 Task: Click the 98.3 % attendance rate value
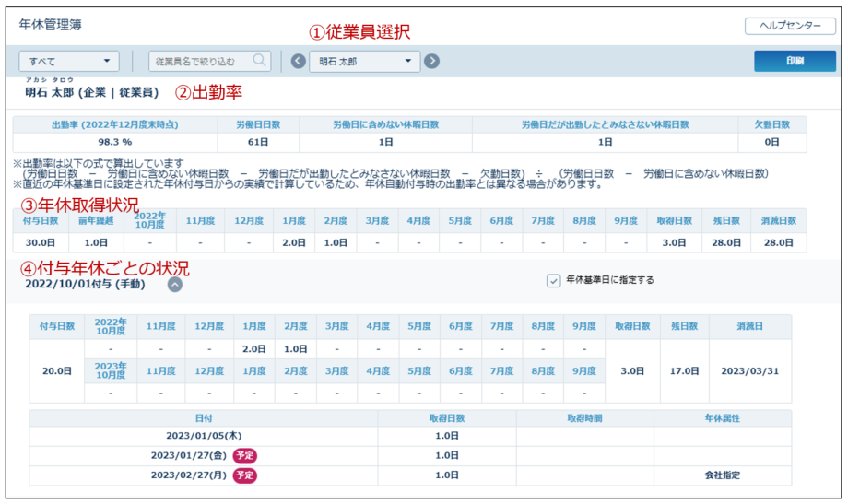pos(115,143)
